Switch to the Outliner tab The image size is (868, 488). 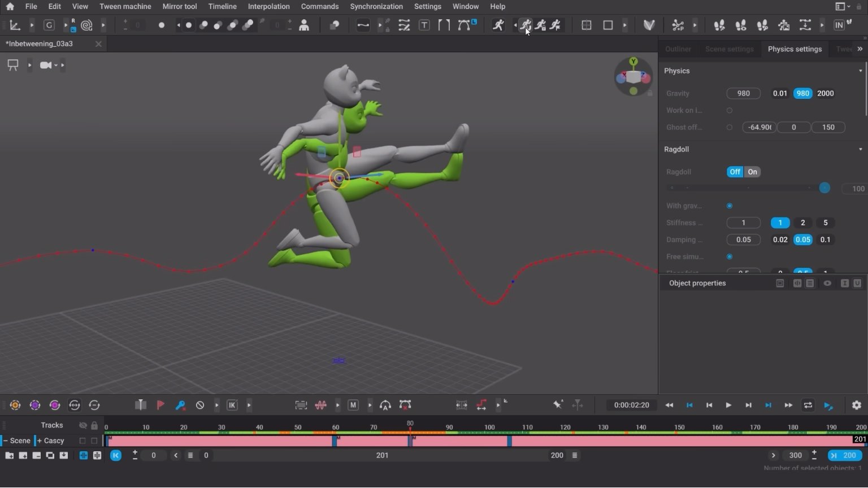point(678,49)
